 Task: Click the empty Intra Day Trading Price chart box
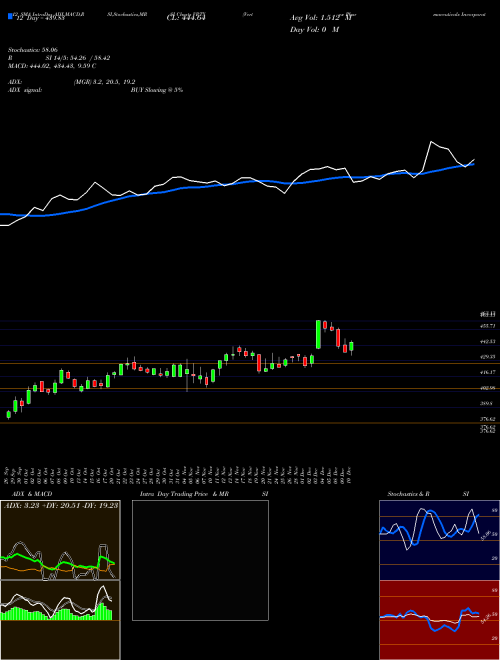coord(200,560)
